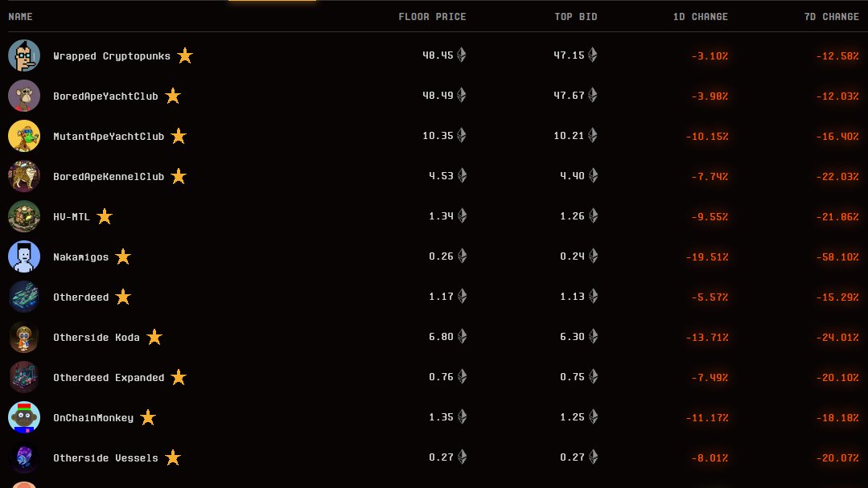Click the ETH icon beside floor 0.27
Viewport: 868px width, 488px height.
click(463, 457)
